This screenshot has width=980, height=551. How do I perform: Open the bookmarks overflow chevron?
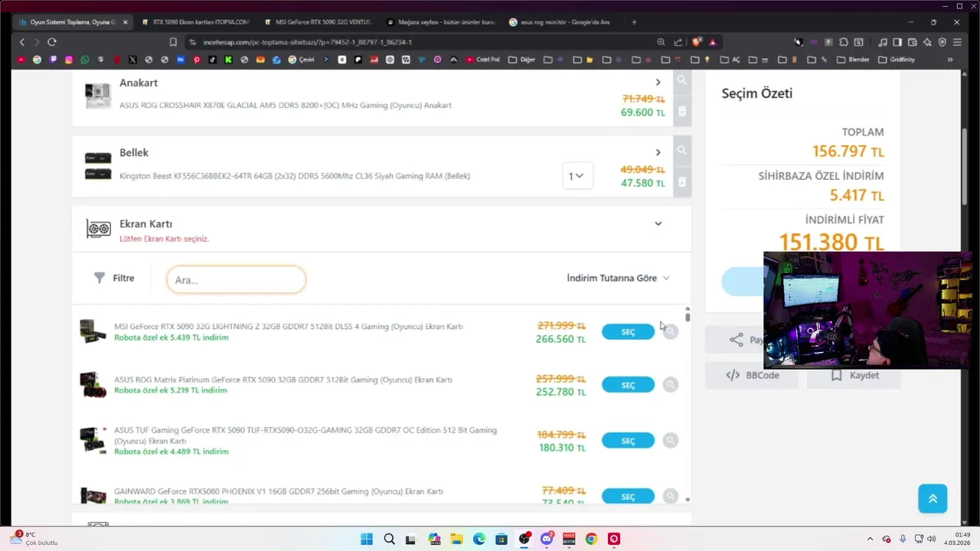point(950,60)
